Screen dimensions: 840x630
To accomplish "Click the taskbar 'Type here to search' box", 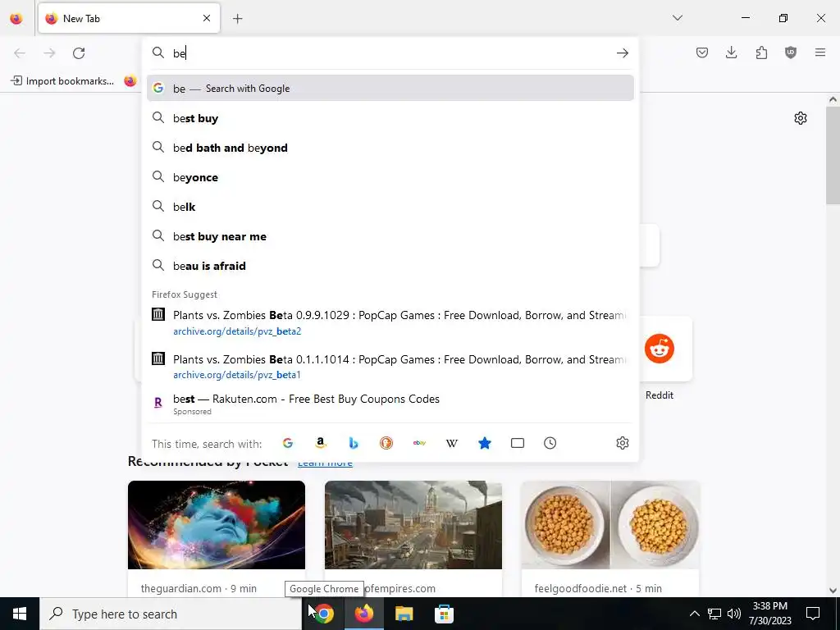I will (x=171, y=614).
